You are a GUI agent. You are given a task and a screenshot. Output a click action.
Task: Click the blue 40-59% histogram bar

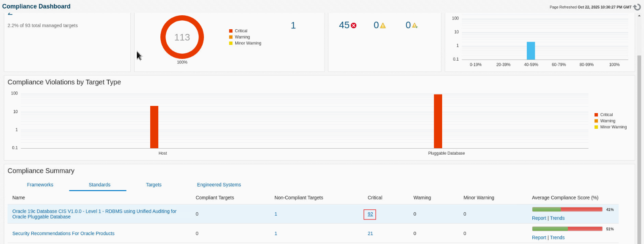(531, 51)
